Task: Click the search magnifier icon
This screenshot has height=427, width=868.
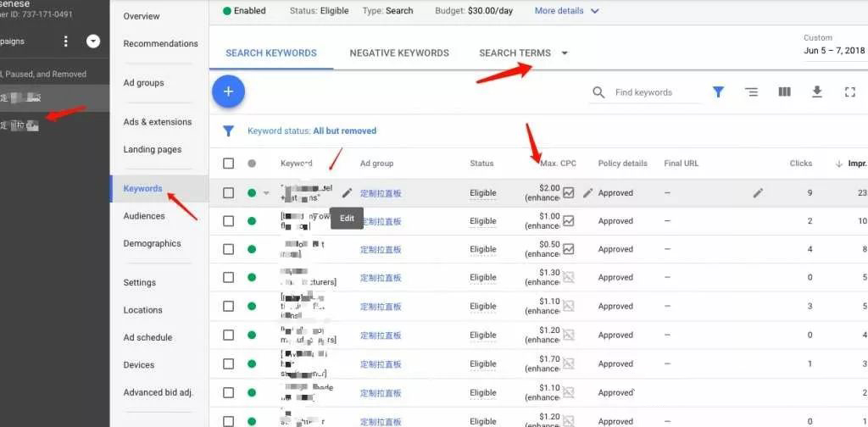Action: 598,92
